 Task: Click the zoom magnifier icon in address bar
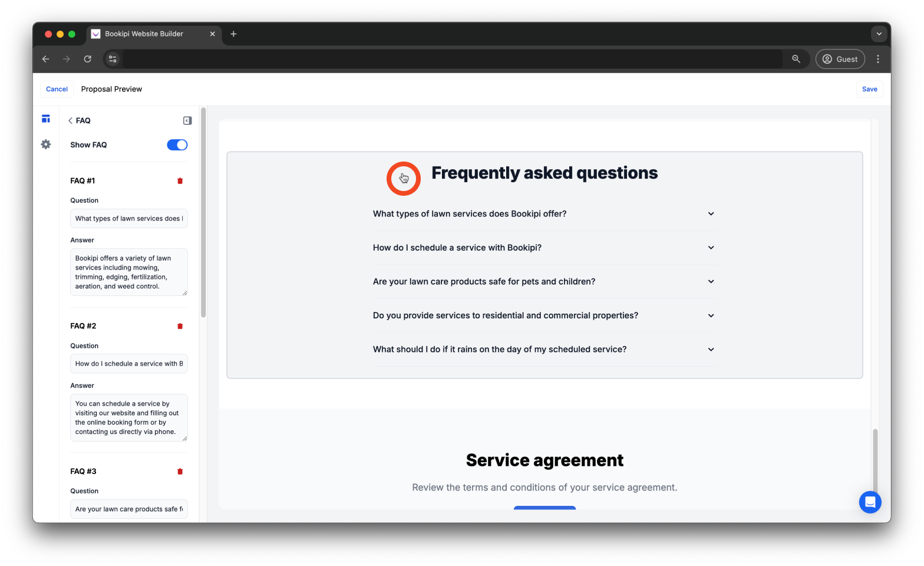[x=796, y=59]
